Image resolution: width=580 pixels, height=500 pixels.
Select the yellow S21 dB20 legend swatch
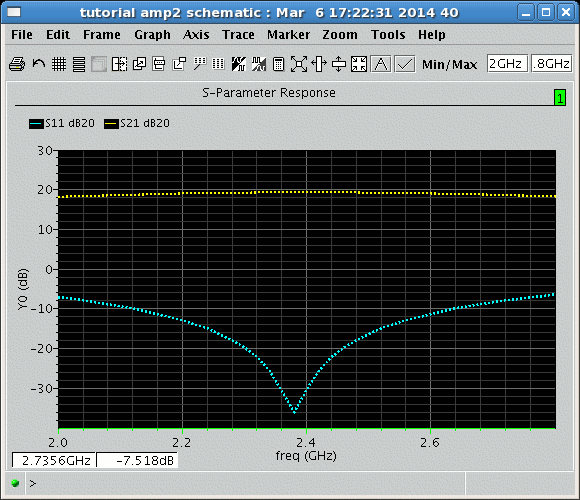111,124
